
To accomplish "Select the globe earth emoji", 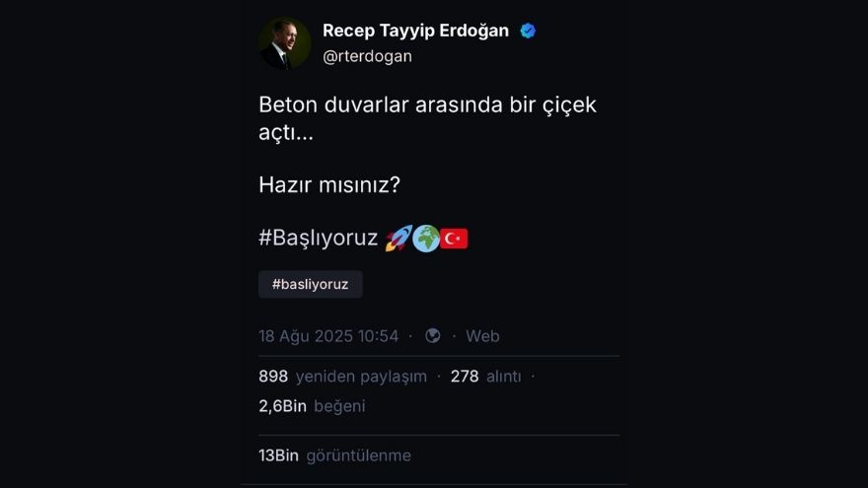I will (426, 239).
